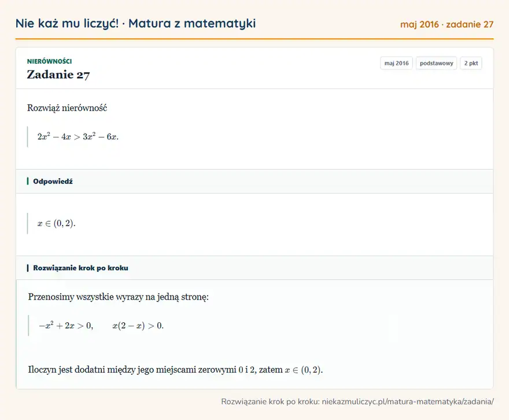Click the 'maj 2016 · zadanie 27' header label
The image size is (509, 420).
click(447, 24)
